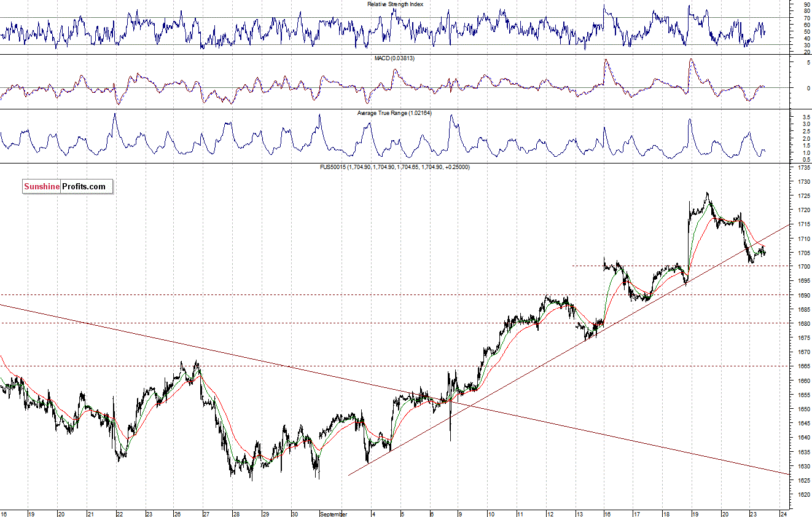Click the 21 date axis label

(x=90, y=513)
